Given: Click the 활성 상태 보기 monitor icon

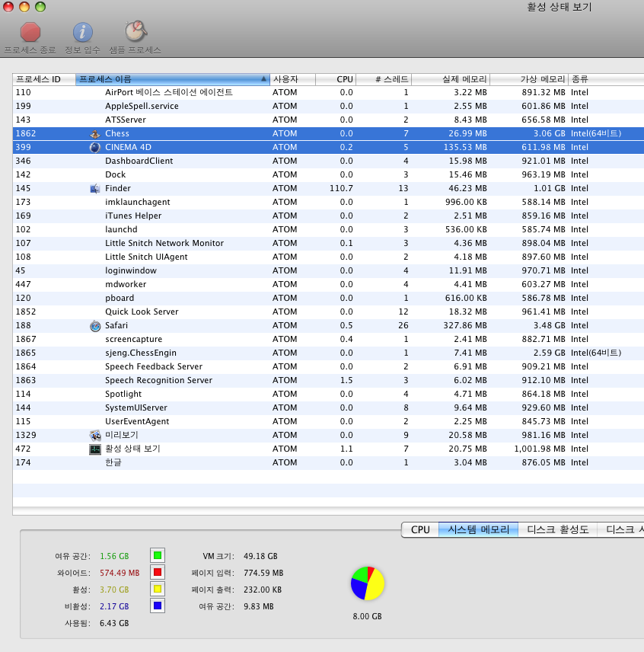Looking at the screenshot, I should (95, 449).
